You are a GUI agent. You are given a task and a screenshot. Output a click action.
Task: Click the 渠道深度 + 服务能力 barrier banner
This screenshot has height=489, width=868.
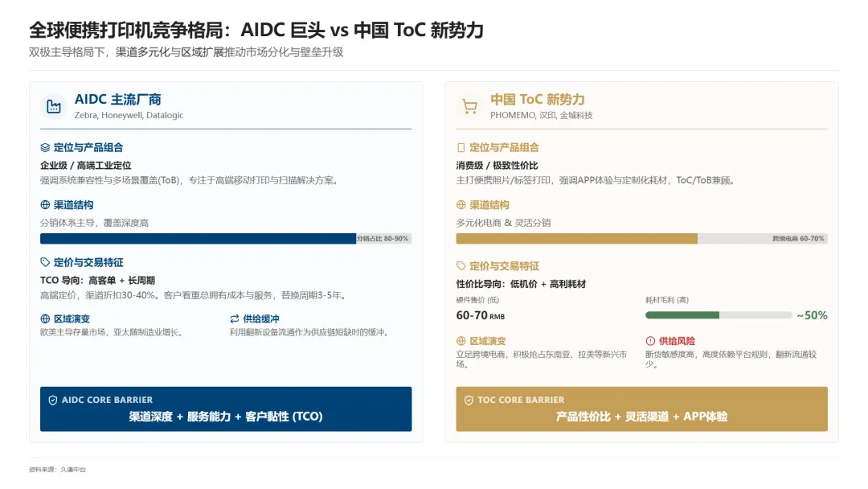[x=225, y=417]
